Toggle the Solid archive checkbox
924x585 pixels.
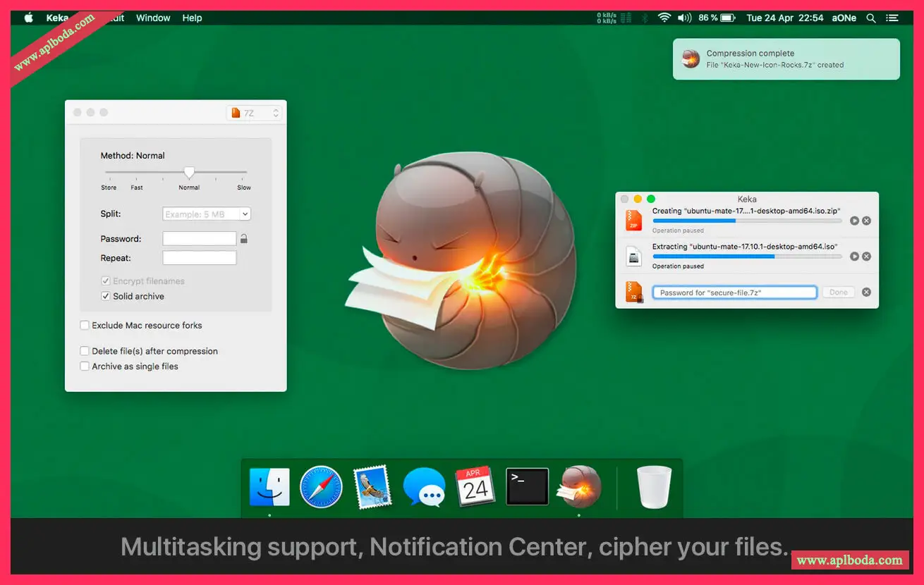(x=106, y=297)
